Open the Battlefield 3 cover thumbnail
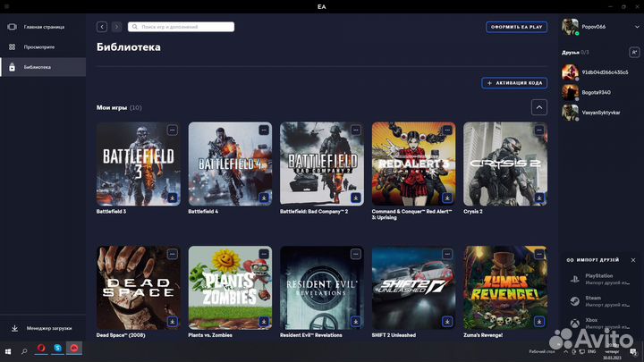 click(139, 164)
